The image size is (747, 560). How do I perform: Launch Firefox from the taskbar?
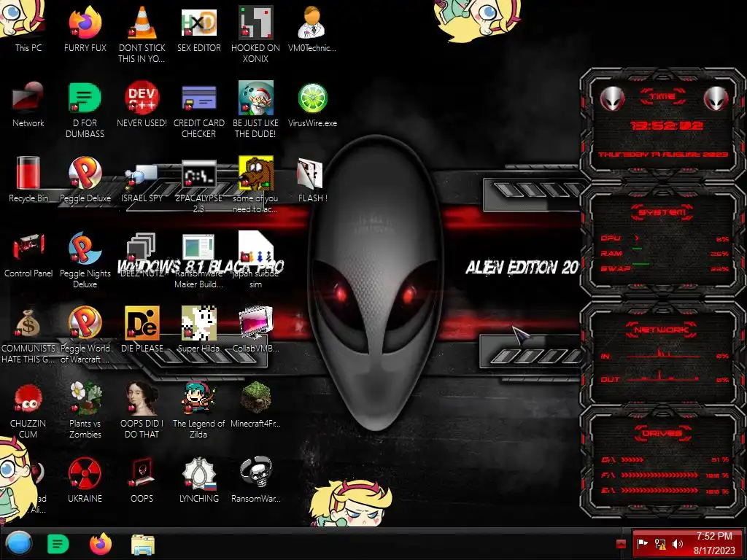101,544
